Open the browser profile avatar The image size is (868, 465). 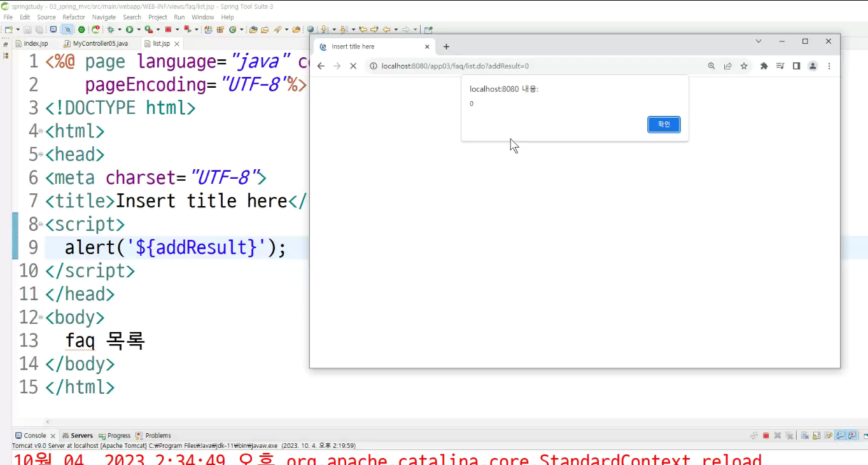click(x=813, y=66)
